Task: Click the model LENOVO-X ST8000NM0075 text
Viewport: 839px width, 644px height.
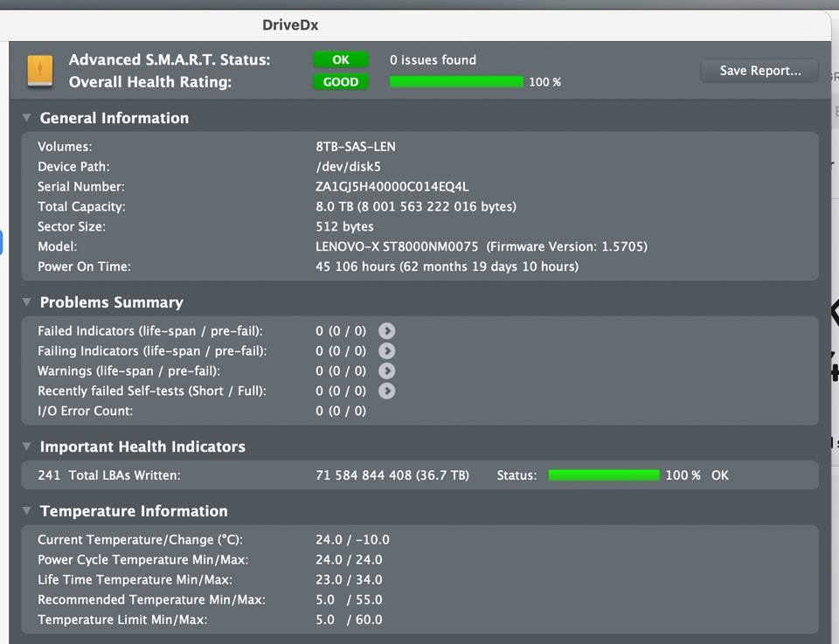Action: tap(397, 246)
